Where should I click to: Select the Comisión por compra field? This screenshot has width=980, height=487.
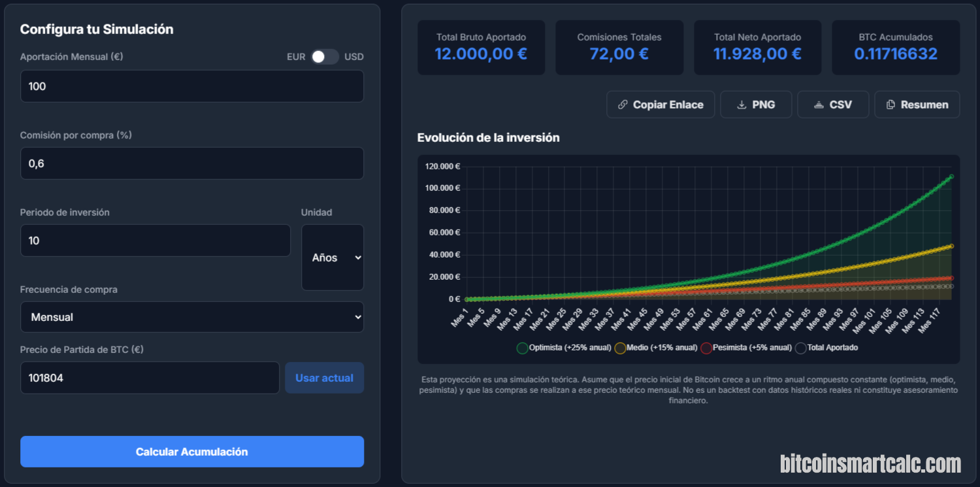pos(192,163)
